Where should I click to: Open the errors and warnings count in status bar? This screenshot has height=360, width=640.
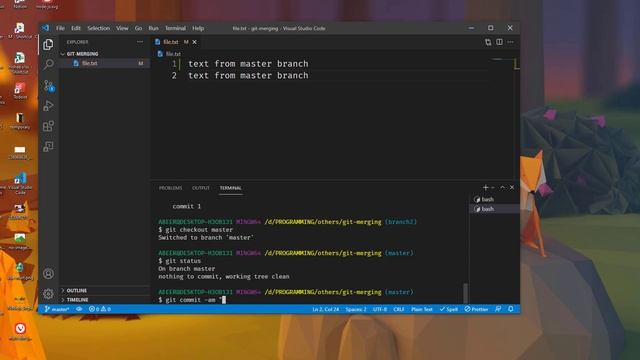point(100,309)
